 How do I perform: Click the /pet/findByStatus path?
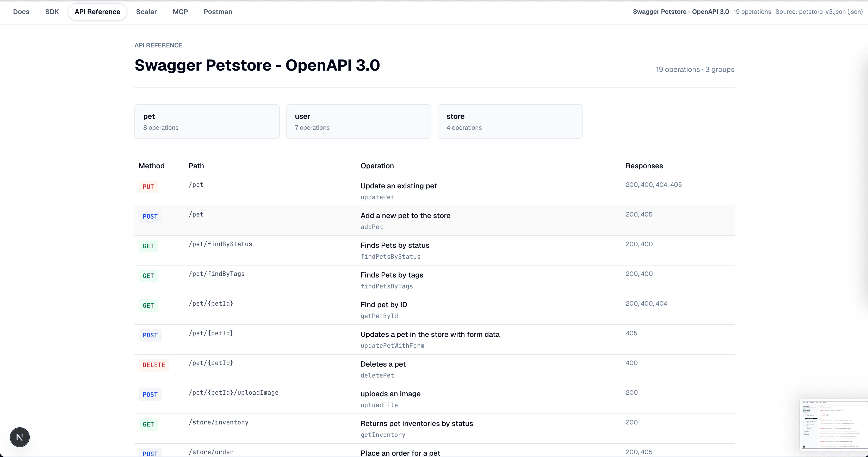(220, 244)
